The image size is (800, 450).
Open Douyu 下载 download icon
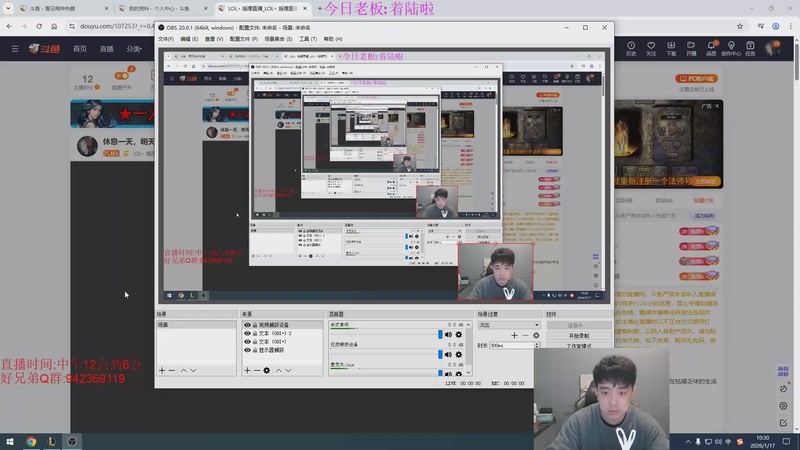point(671,48)
